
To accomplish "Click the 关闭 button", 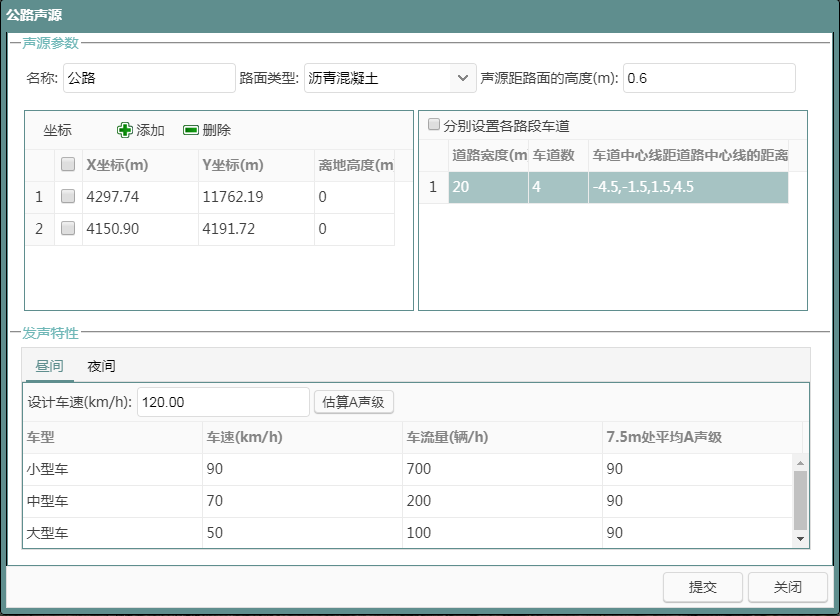I will [x=788, y=587].
